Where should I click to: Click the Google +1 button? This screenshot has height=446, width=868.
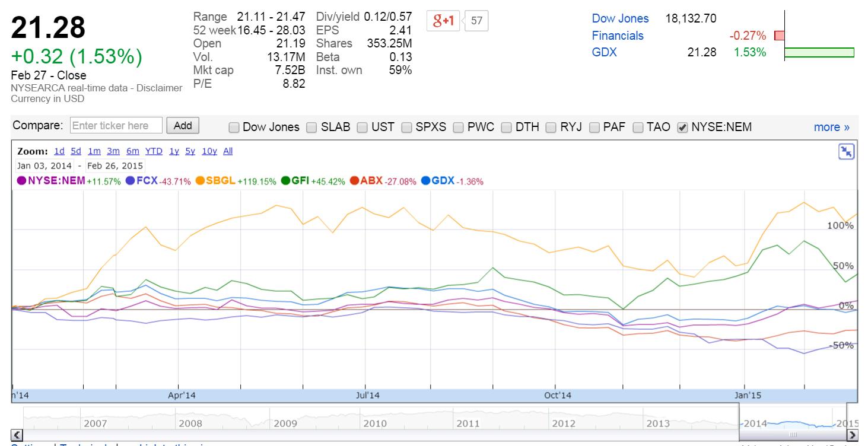[443, 21]
